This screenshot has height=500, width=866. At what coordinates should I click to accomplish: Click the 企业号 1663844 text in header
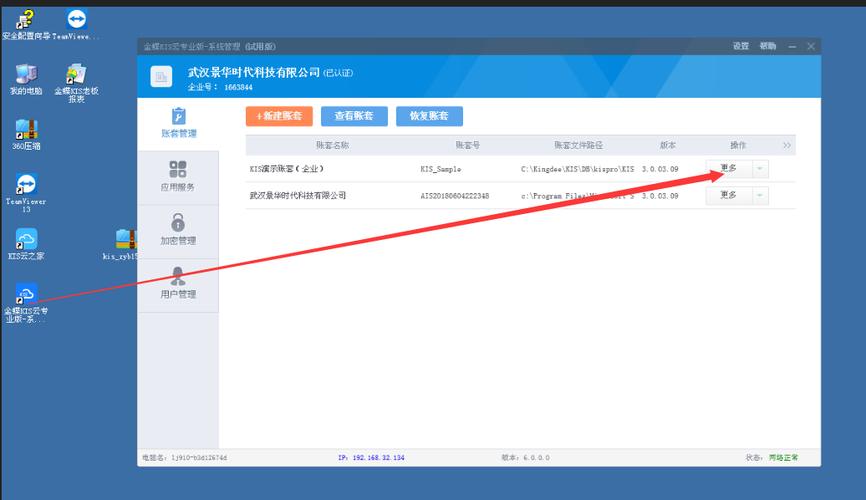220,87
